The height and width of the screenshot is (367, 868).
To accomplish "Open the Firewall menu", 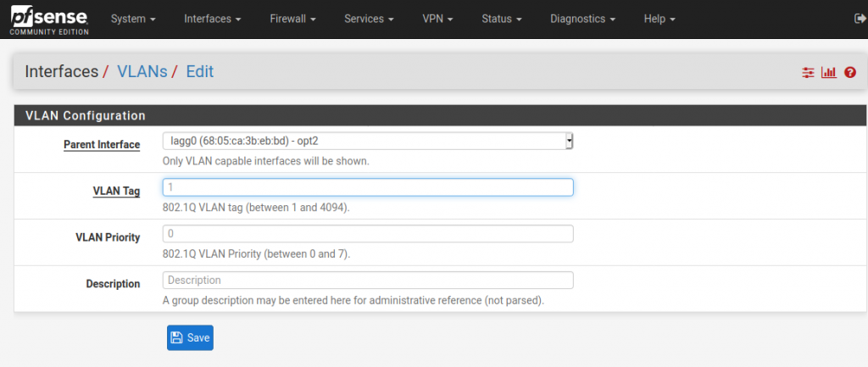I will tap(292, 19).
